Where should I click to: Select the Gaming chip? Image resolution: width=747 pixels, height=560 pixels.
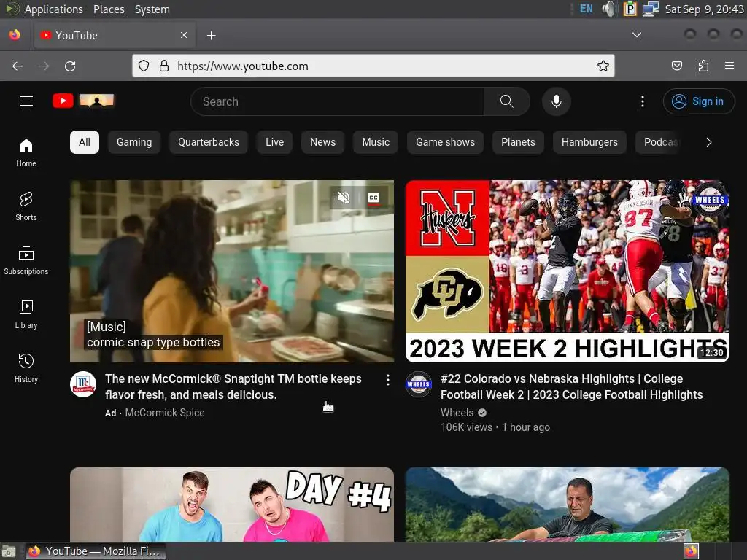click(134, 142)
